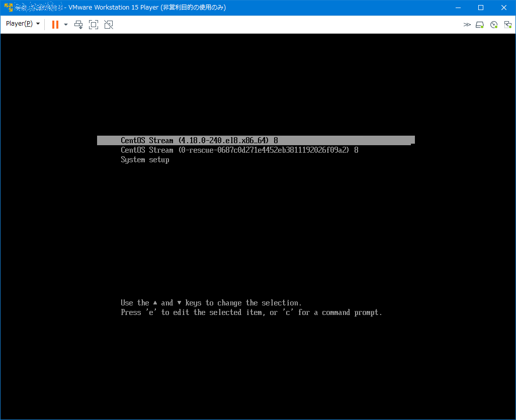Select CentOS Stream 4.18.0-240 boot entry
Viewport: 516px width, 420px height.
coord(255,140)
